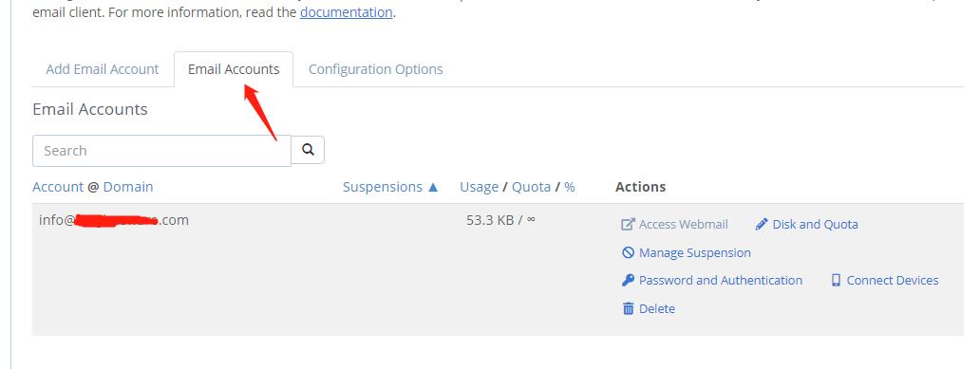Screen dimensions: 980x369
Task: Select the Email Accounts tab
Action: [x=234, y=69]
